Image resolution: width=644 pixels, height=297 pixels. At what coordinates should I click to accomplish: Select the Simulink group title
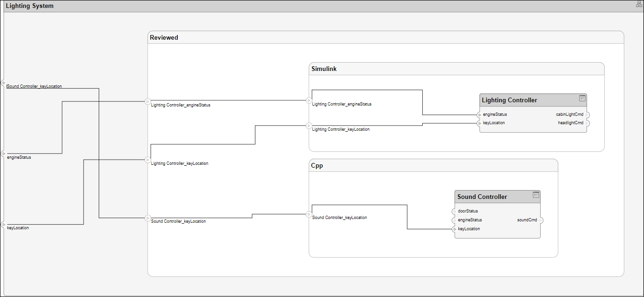[x=324, y=69]
